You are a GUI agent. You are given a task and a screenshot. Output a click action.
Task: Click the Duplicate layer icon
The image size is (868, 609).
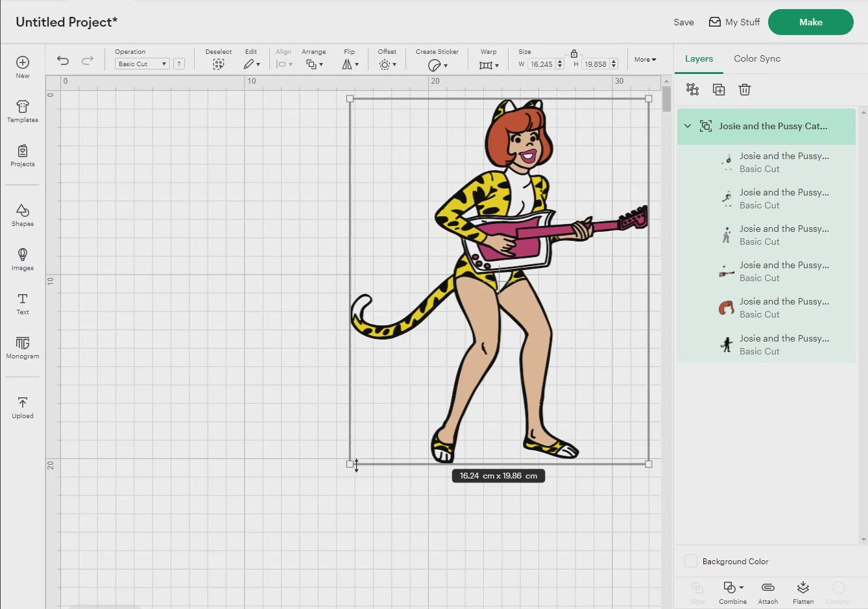(x=719, y=90)
